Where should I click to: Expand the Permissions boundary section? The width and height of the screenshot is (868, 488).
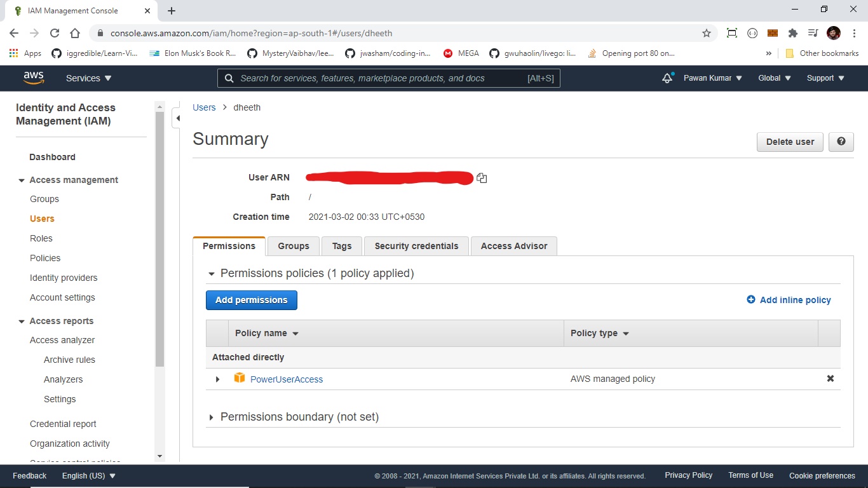(x=212, y=417)
